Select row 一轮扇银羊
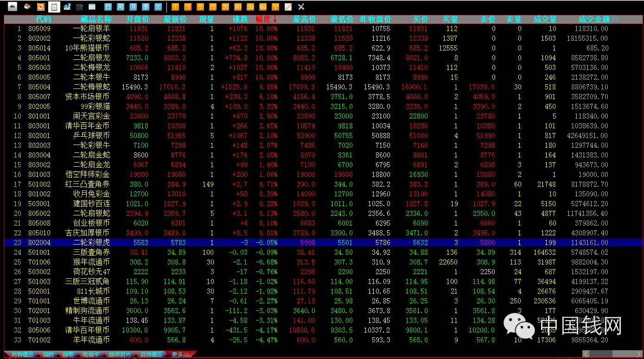This screenshot has width=644, height=359. [x=323, y=29]
